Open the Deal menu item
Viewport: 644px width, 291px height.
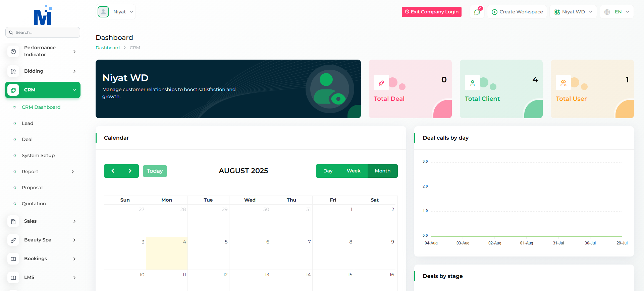click(x=27, y=139)
